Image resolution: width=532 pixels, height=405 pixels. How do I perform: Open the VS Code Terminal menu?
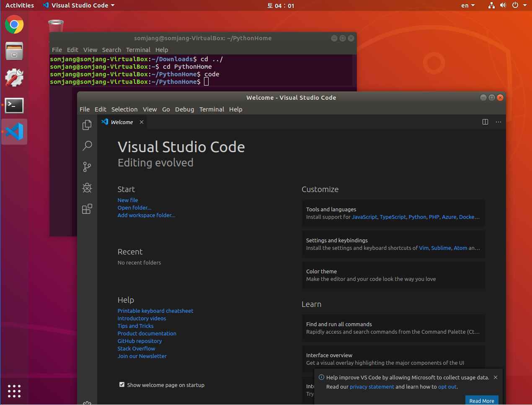click(212, 109)
